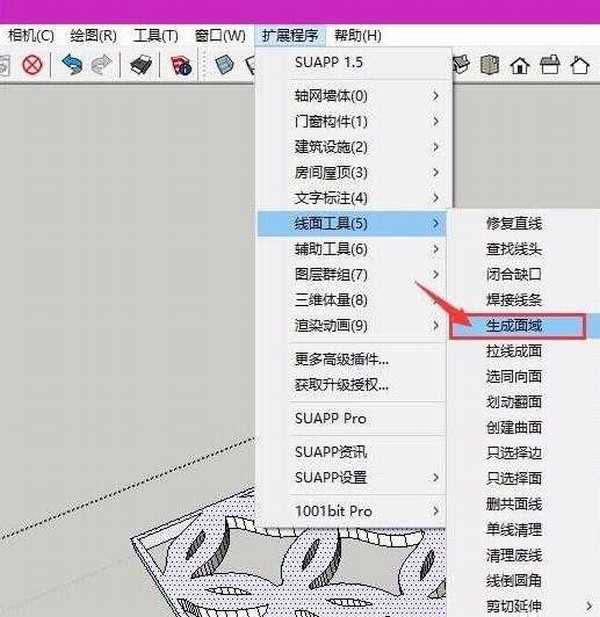The width and height of the screenshot is (600, 617).
Task: Click 获取升级授权... menu entry
Action: tap(342, 384)
